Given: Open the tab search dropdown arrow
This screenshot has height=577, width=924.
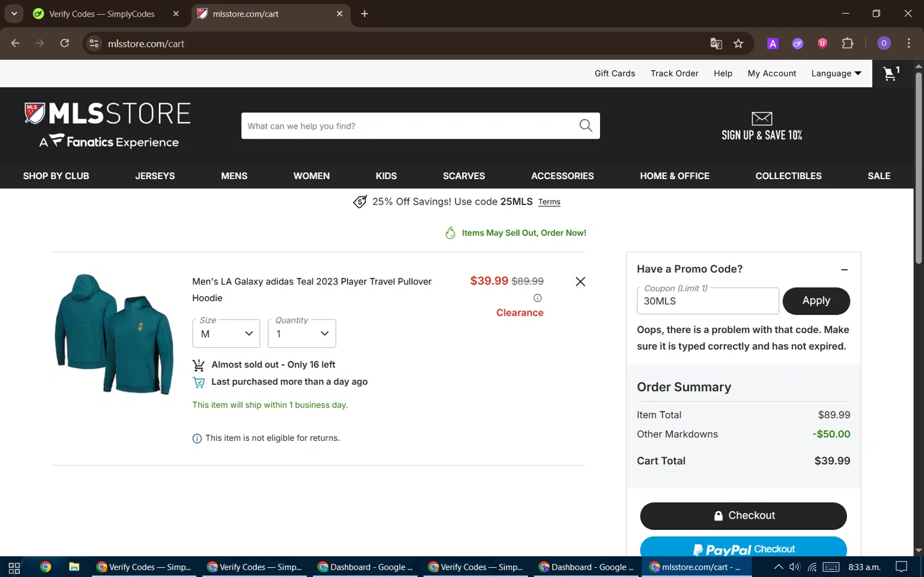Looking at the screenshot, I should point(14,14).
